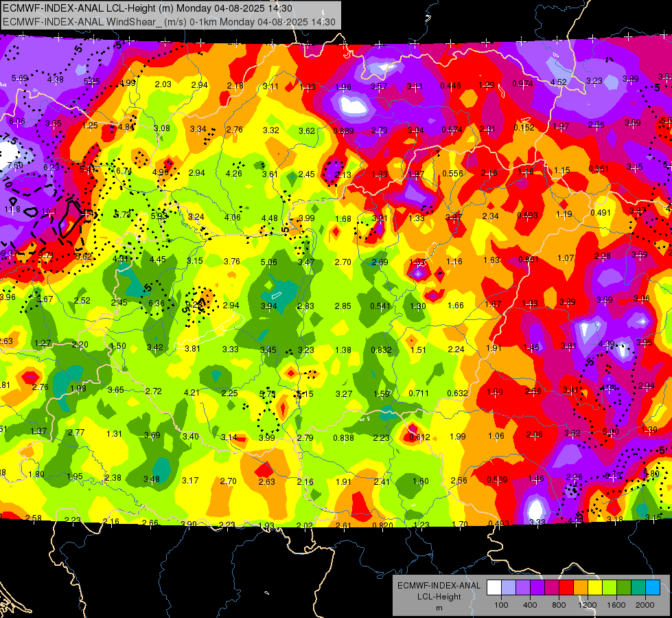Click the map value 0.674
The width and height of the screenshot is (672, 618).
coord(452,130)
